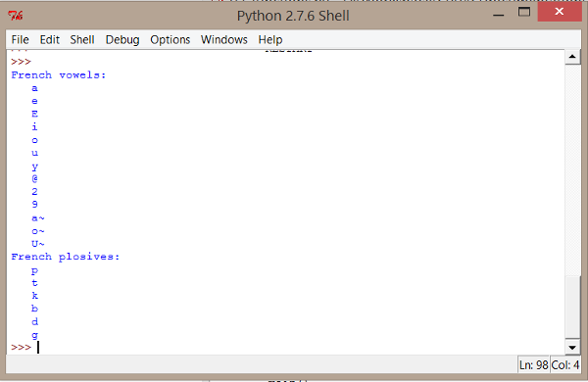Click the '2' vowel line
Image resolution: width=588 pixels, height=382 pixels.
tap(34, 192)
